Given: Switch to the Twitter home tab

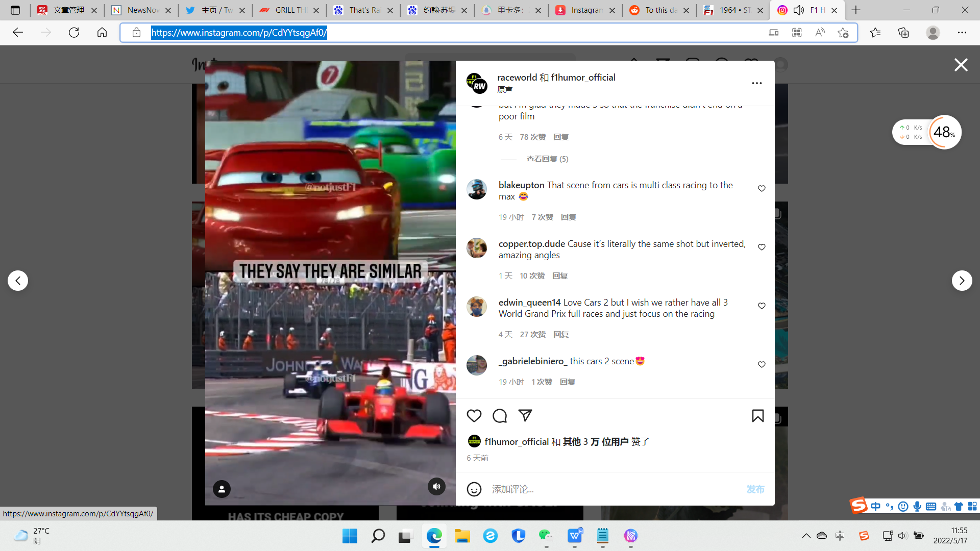Looking at the screenshot, I should click(215, 10).
